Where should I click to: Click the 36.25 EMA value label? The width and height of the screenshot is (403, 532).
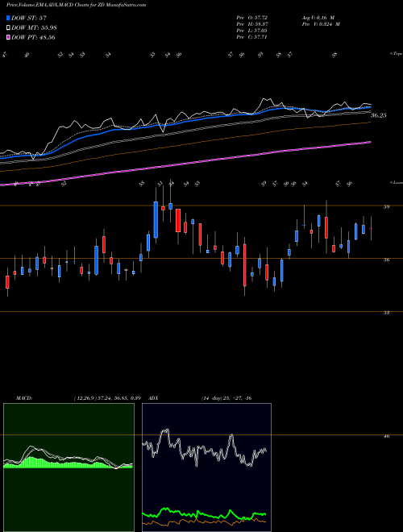point(379,115)
